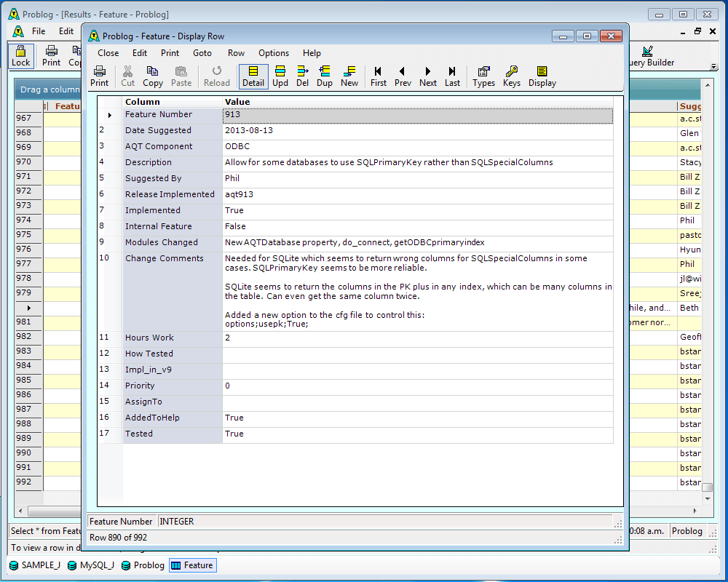Click Release Implemented value aqt913
Viewport: 728px width, 582px height.
pyautogui.click(x=417, y=194)
